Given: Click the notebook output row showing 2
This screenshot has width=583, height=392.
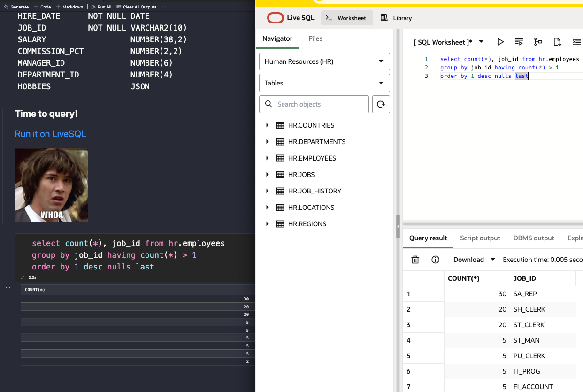Looking at the screenshot, I should click(x=137, y=361).
